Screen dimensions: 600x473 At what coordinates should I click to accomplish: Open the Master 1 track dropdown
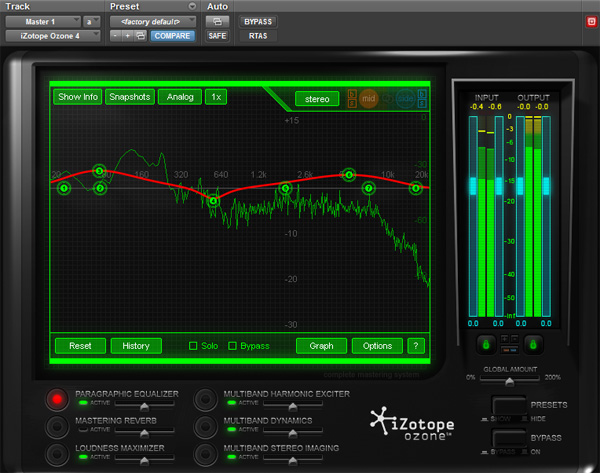(43, 21)
